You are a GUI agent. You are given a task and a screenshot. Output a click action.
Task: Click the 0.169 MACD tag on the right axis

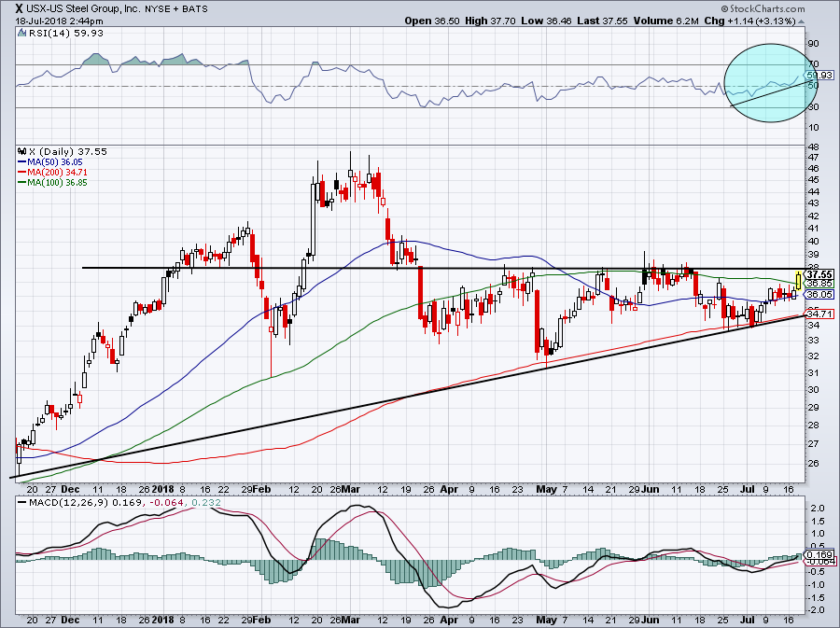coord(819,554)
